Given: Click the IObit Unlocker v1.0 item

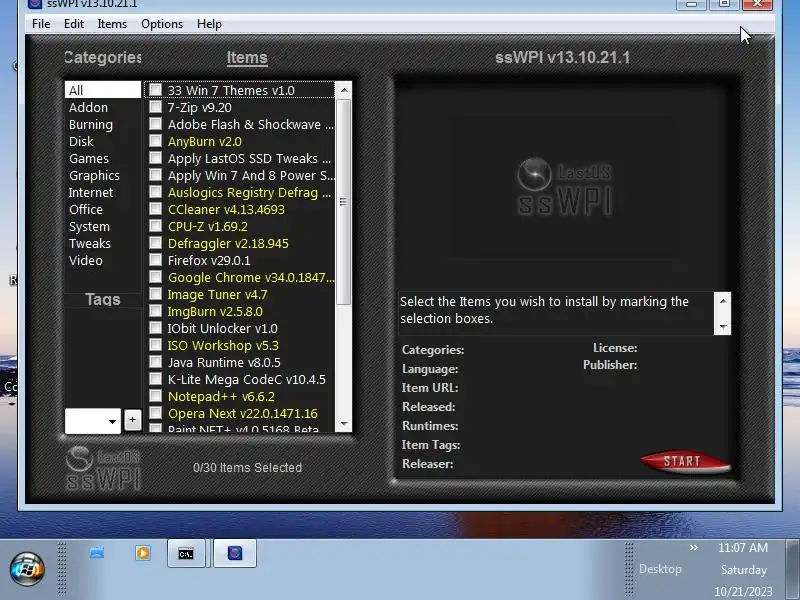Looking at the screenshot, I should point(222,329).
